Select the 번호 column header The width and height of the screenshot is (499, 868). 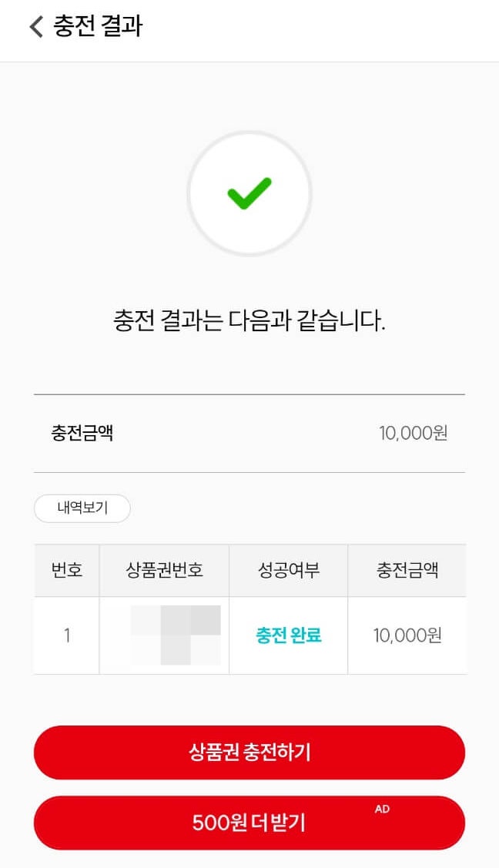point(67,571)
